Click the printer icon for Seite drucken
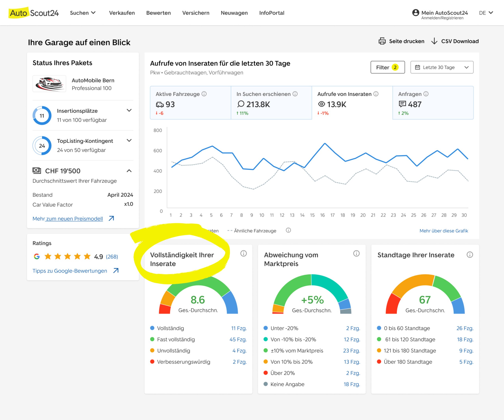Screen dimensions: 504x420 tap(382, 41)
